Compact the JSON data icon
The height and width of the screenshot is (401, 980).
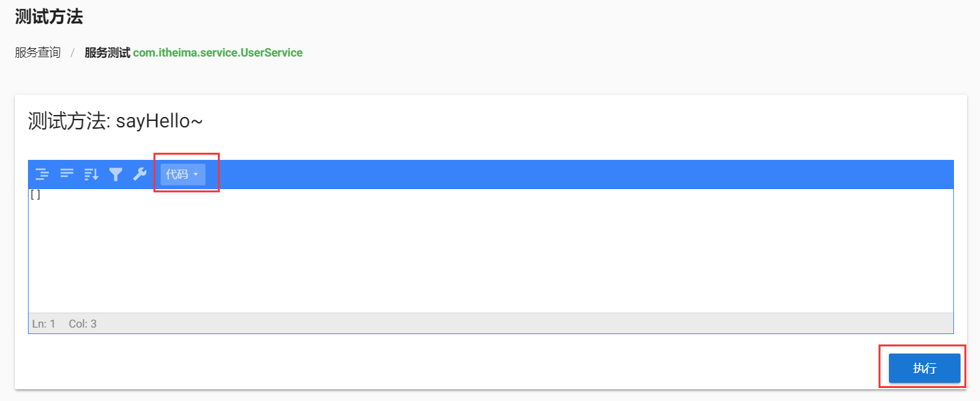tap(67, 174)
